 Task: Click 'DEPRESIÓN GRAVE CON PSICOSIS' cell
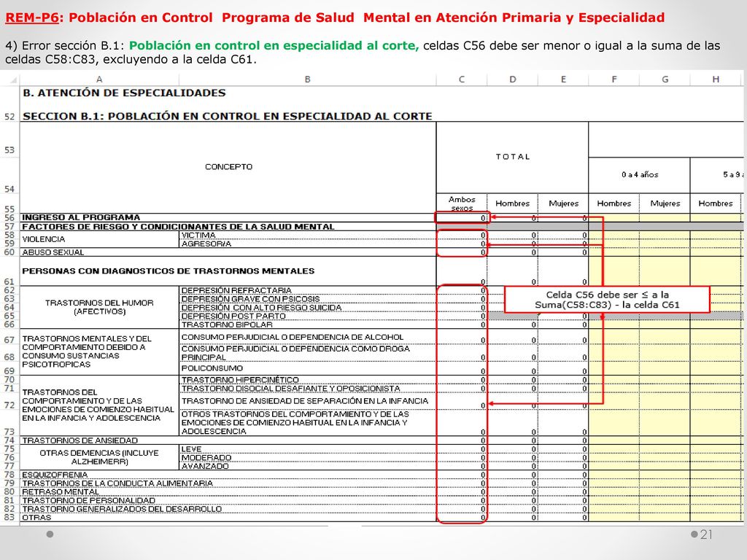[x=308, y=298]
